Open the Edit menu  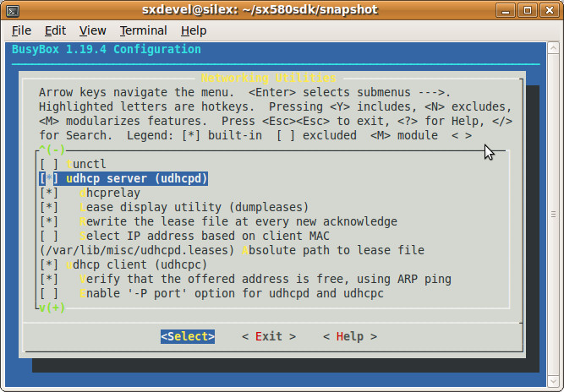[55, 31]
